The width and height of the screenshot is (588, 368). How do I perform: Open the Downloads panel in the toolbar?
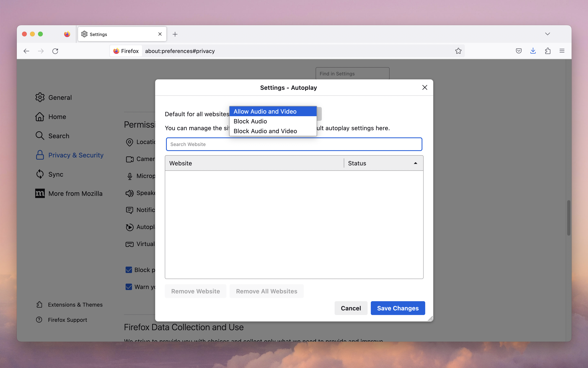pos(533,51)
